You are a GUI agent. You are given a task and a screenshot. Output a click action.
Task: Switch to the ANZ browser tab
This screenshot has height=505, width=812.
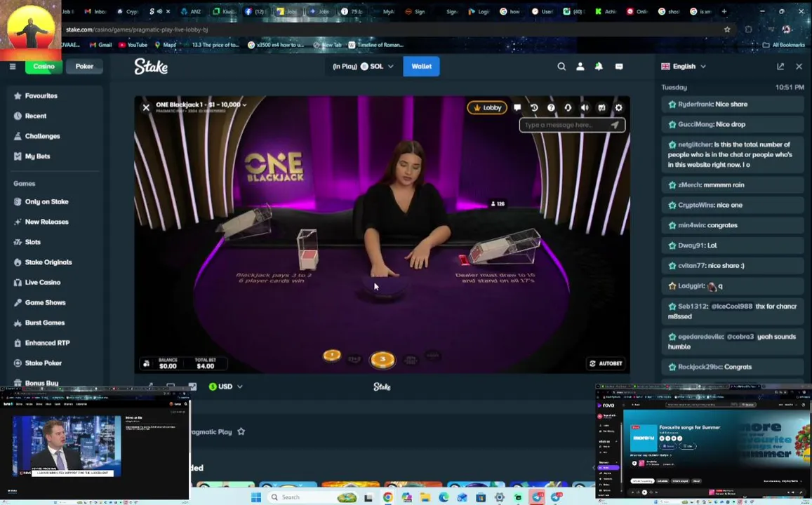[191, 11]
